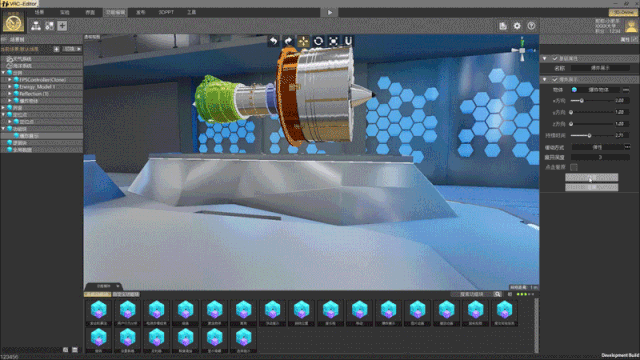Click the duration slider handle
Viewport: 640px width, 360px height.
pos(589,136)
